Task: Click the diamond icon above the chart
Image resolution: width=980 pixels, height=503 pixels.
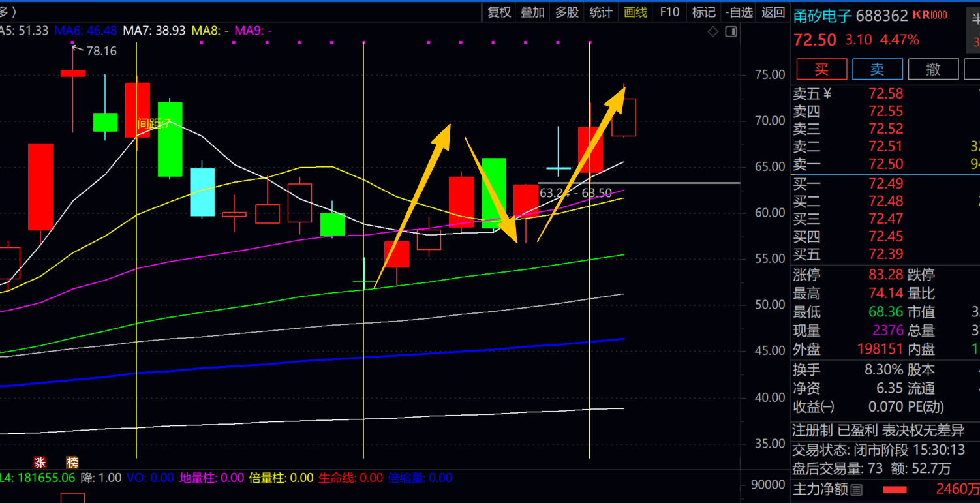Action: point(712,31)
